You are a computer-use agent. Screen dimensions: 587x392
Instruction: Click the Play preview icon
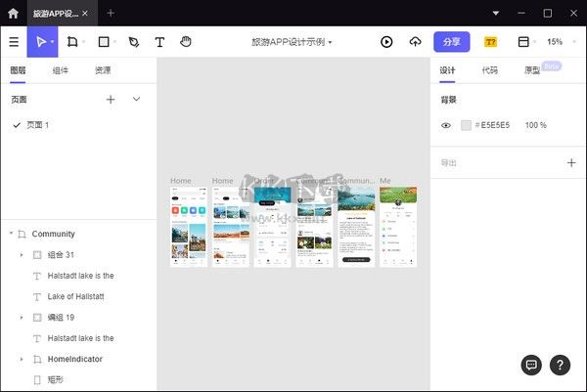click(x=386, y=42)
